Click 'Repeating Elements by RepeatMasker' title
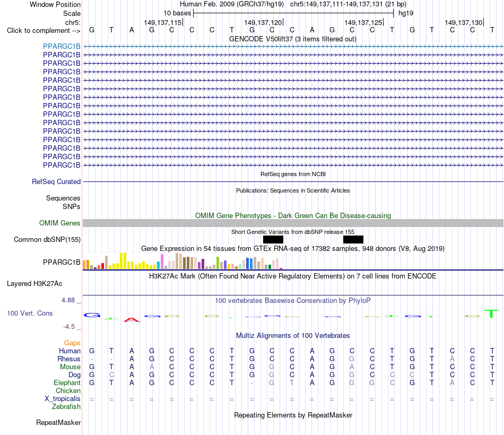Image resolution: width=504 pixels, height=435 pixels. tap(293, 415)
